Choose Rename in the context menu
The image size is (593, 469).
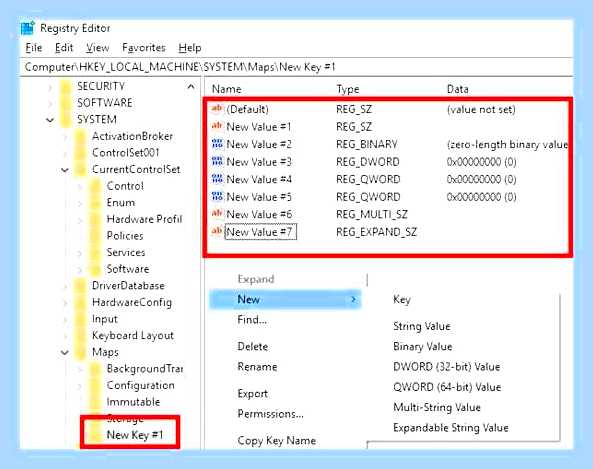click(x=257, y=367)
